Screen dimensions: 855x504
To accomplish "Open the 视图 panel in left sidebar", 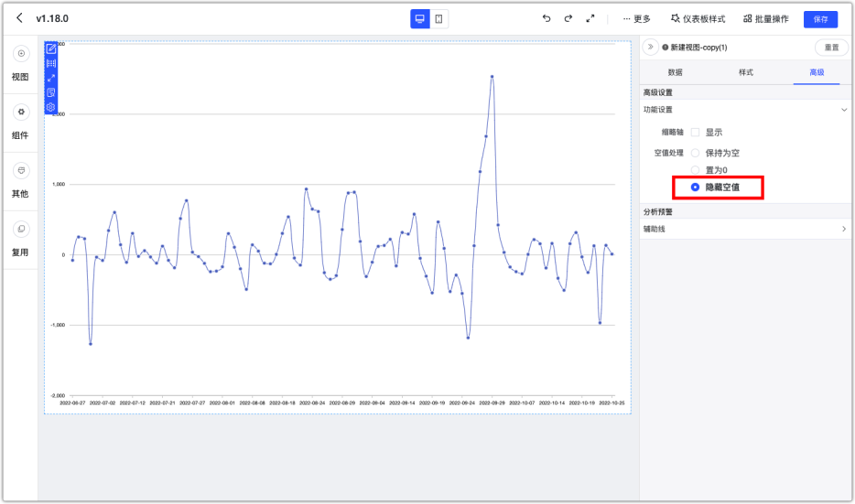I will (x=20, y=64).
